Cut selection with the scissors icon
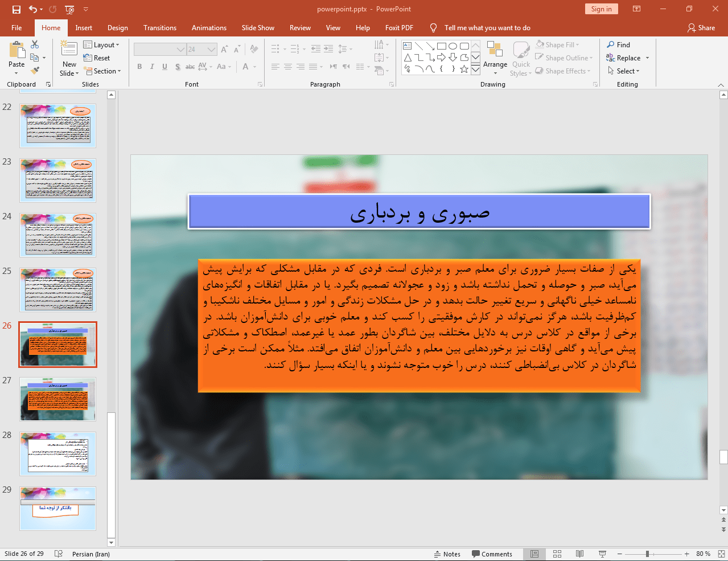Image resolution: width=728 pixels, height=561 pixels. pyautogui.click(x=35, y=44)
